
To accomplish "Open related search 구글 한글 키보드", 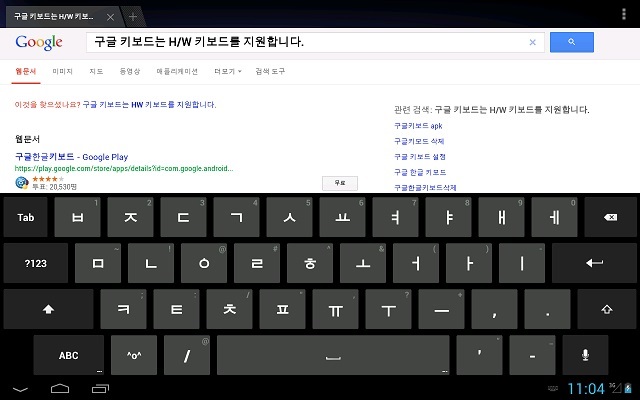I will (x=420, y=172).
